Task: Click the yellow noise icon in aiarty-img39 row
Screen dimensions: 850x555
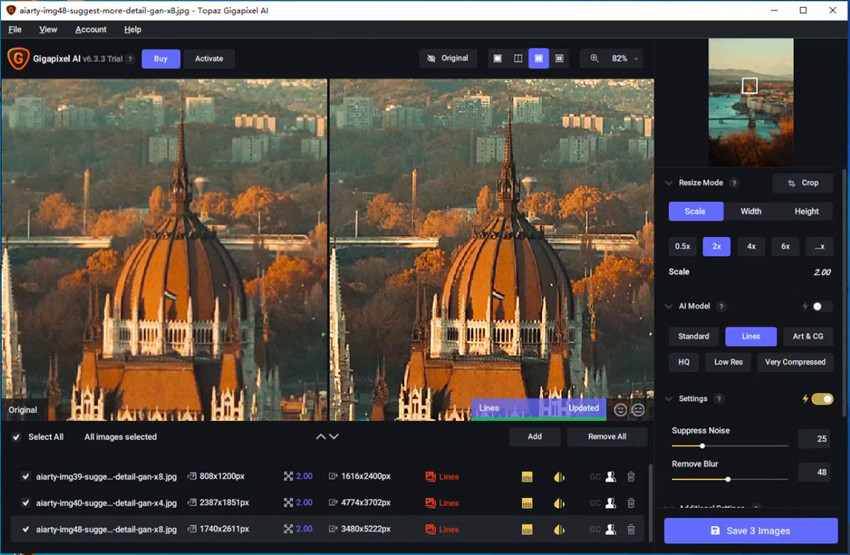Action: pos(527,477)
